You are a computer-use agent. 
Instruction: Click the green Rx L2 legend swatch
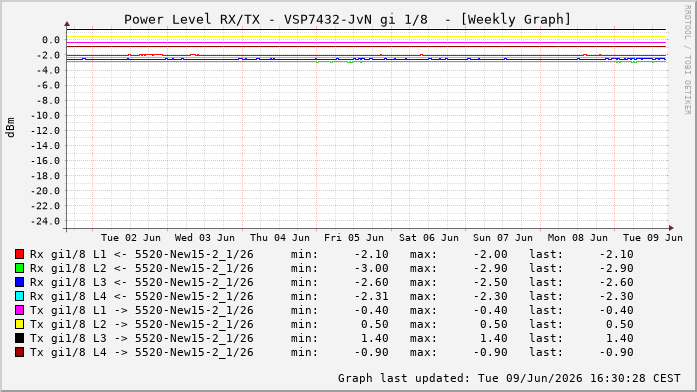point(19,268)
